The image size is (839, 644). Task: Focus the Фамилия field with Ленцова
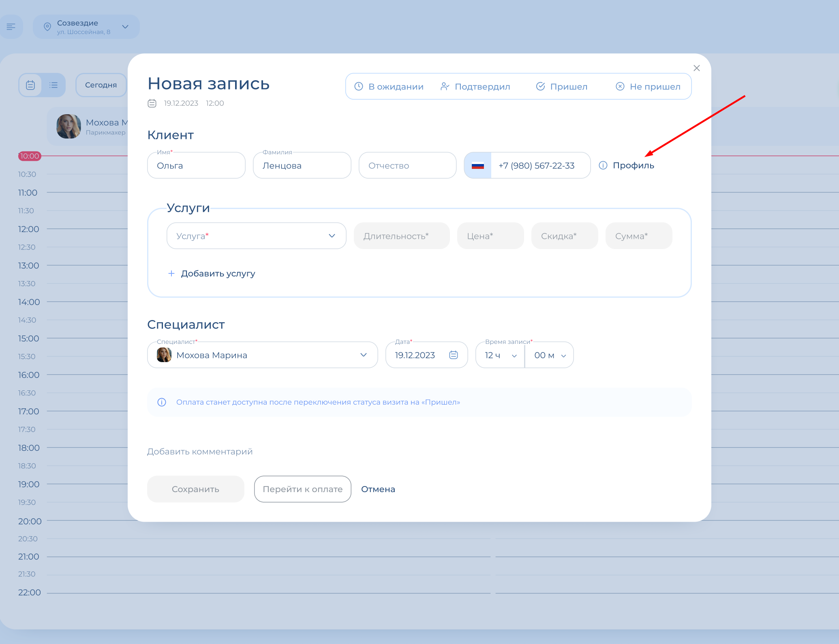coord(302,165)
